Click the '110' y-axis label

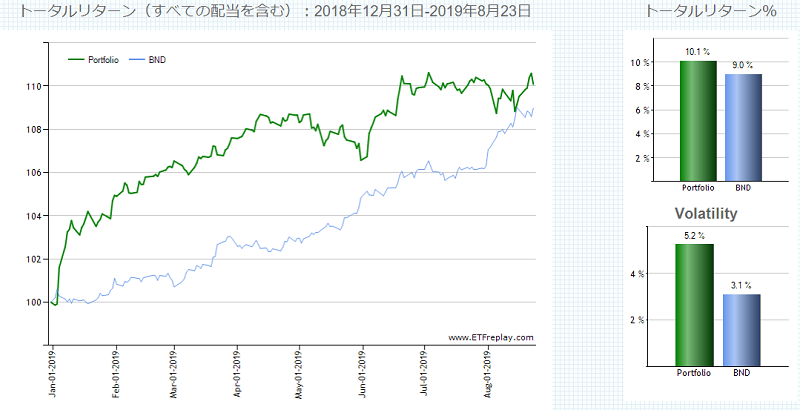[34, 86]
